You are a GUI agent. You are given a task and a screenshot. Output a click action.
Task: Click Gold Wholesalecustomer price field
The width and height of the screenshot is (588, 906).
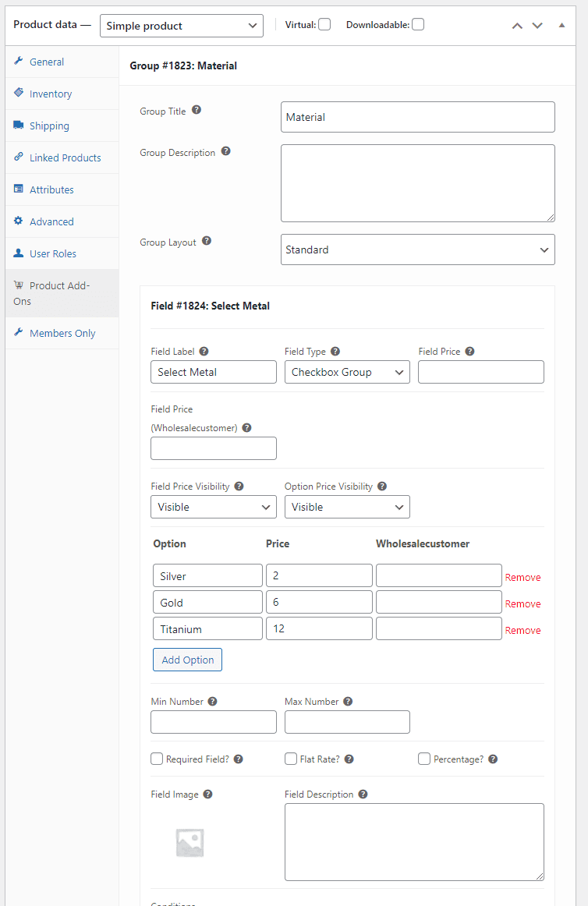[x=439, y=602]
